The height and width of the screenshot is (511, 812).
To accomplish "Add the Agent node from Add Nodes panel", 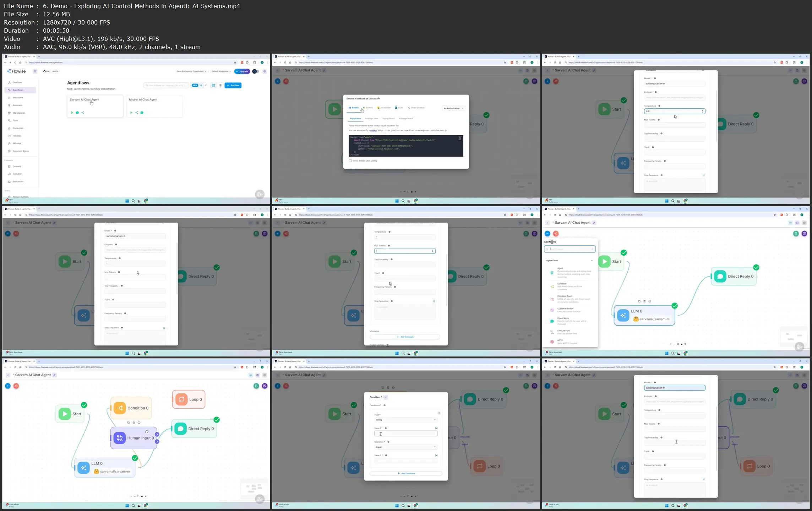I will 570,272.
